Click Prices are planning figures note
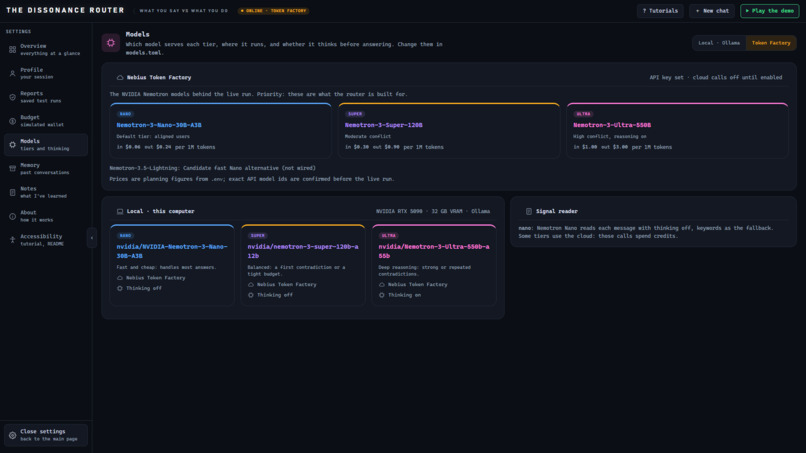This screenshot has width=806, height=453. (252, 179)
